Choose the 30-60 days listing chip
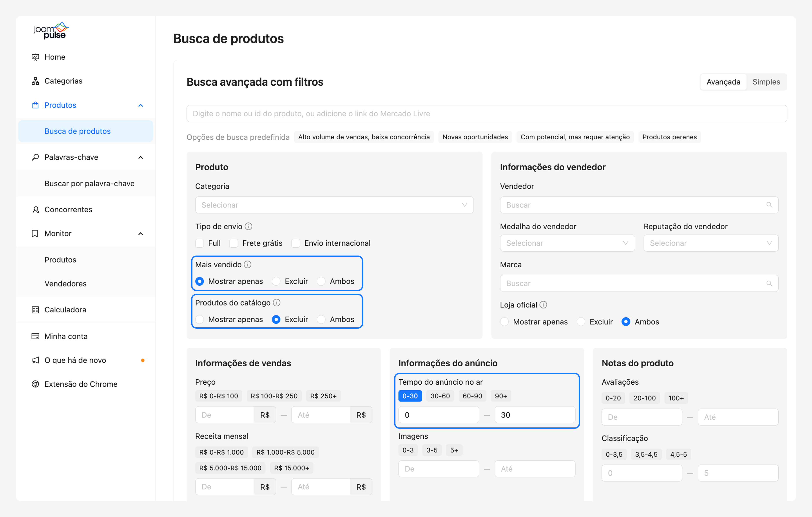The image size is (812, 517). click(440, 396)
